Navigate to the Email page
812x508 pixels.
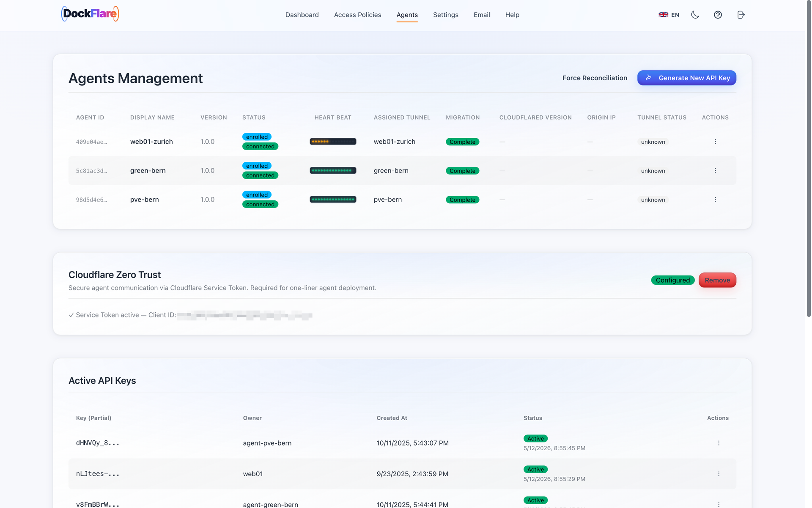click(482, 15)
